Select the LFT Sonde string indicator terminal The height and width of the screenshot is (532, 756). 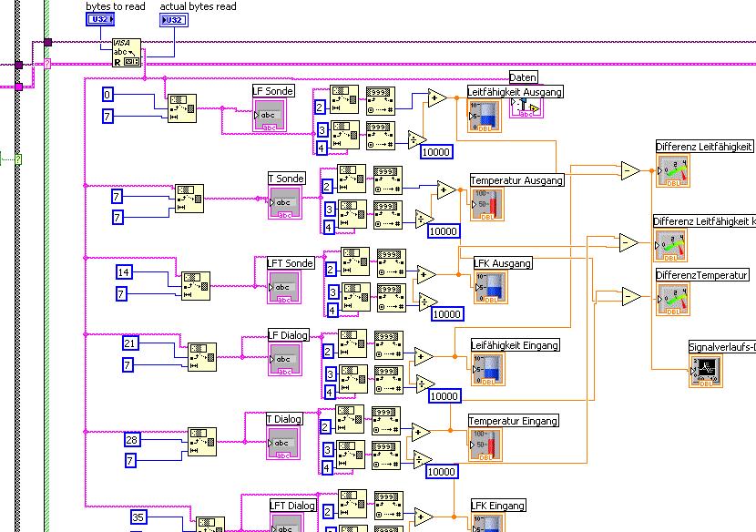pyautogui.click(x=284, y=287)
